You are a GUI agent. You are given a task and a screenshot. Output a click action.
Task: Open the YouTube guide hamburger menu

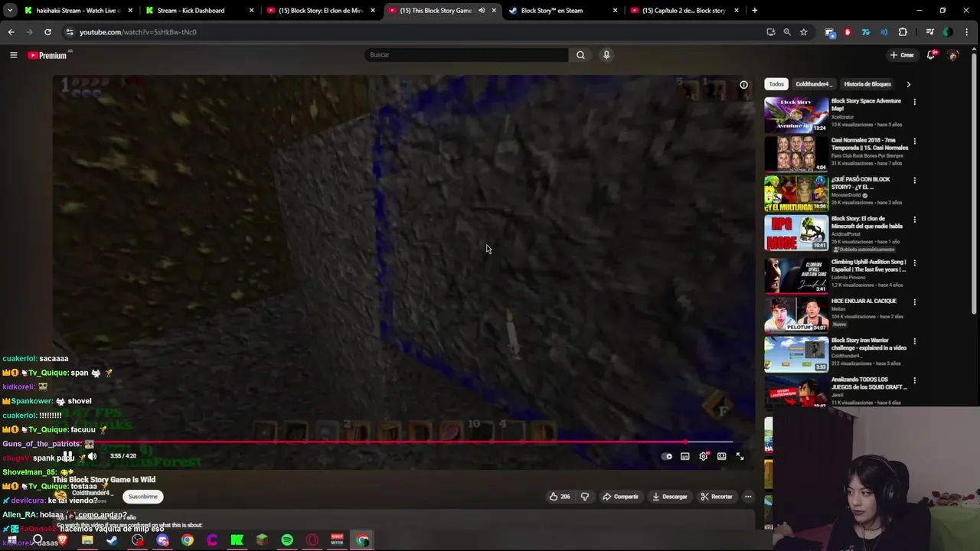click(13, 55)
